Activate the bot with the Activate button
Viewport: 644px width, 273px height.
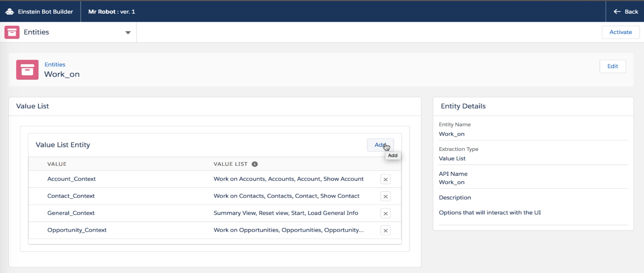pos(621,32)
